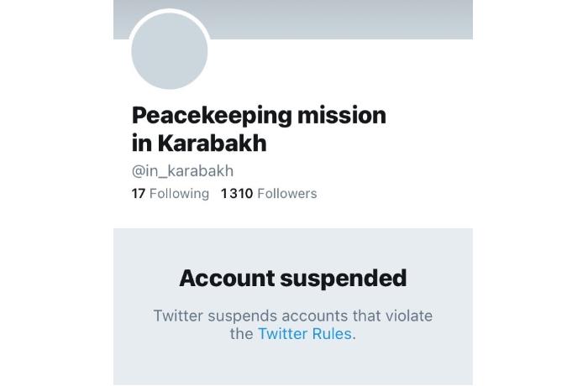Open the 17 Following list
Screen dimensions: 588x386
171,193
